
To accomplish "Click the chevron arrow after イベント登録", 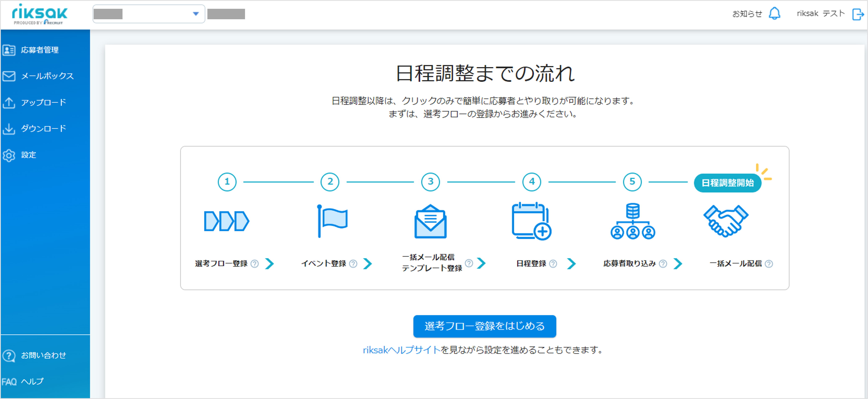I will coord(368,264).
